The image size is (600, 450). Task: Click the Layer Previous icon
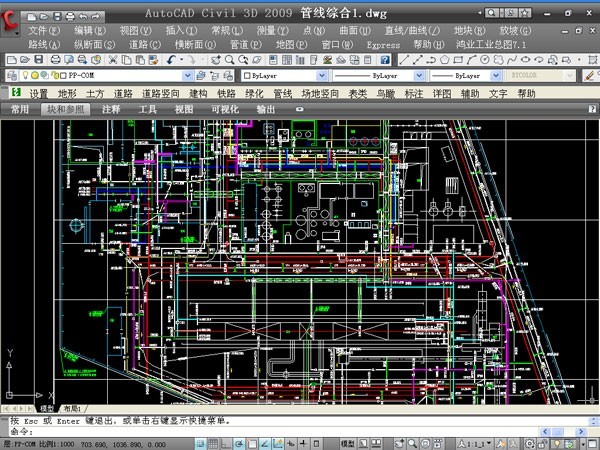coord(215,75)
